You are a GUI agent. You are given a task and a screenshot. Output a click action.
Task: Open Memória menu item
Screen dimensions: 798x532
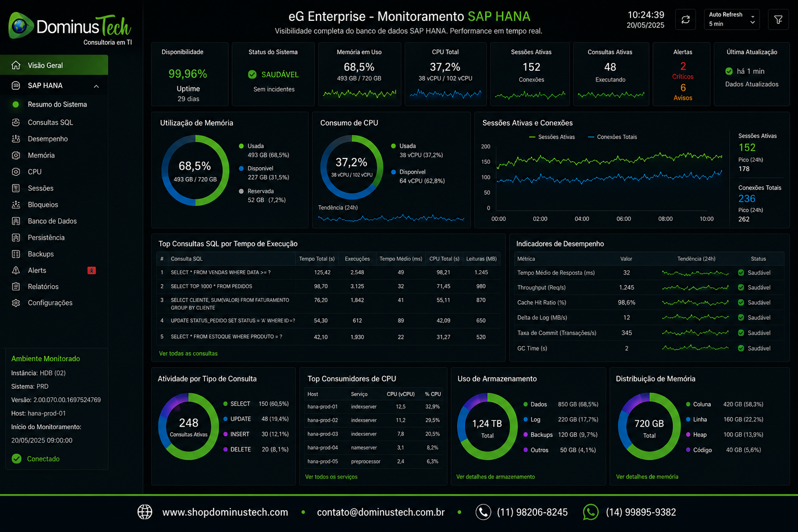pos(41,155)
